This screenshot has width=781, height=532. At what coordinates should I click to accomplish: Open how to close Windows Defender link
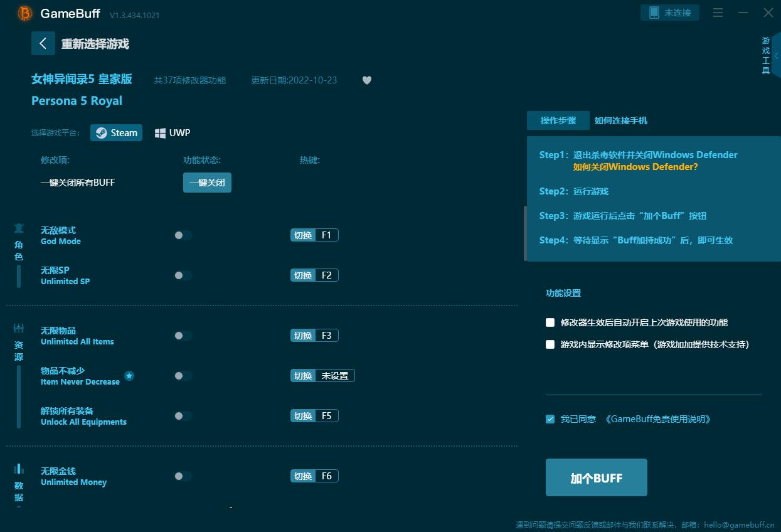point(635,167)
